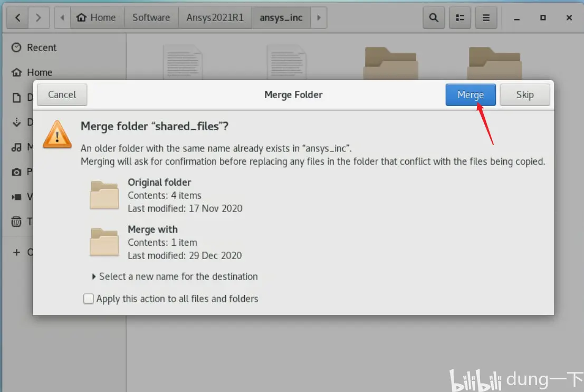Expand Select a new name for destination
Image resolution: width=584 pixels, height=392 pixels.
coord(175,276)
